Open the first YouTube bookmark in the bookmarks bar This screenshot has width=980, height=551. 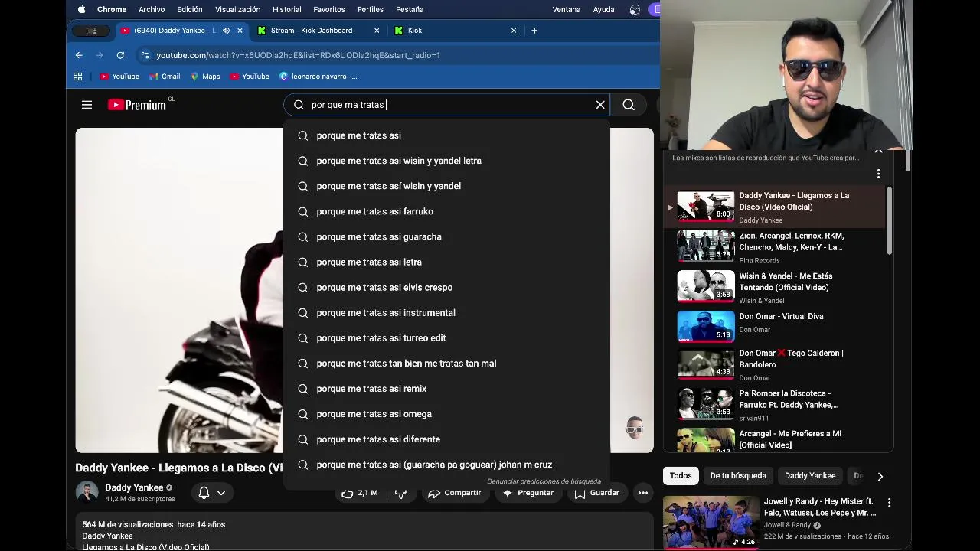coord(119,77)
